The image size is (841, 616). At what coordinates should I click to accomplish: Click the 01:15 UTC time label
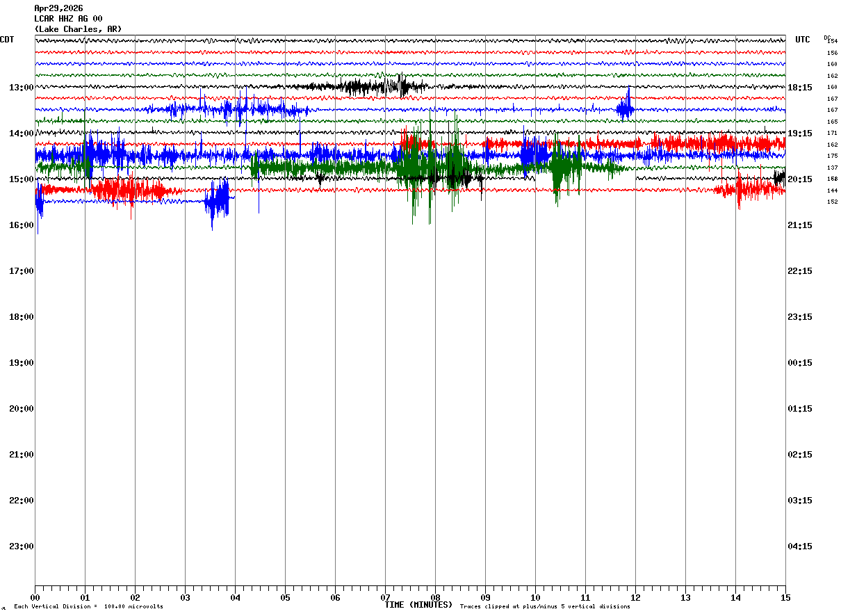[800, 409]
